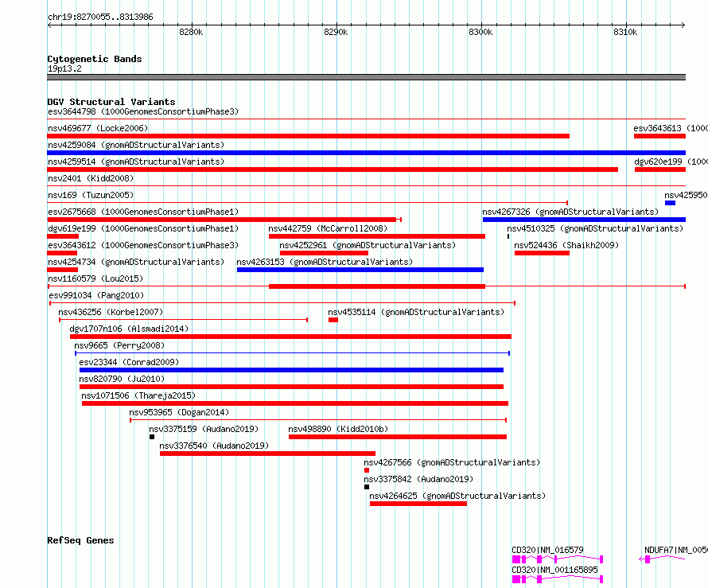This screenshot has width=708, height=588.
Task: Select nsv4510325 gnomAD variant label
Action: [595, 228]
